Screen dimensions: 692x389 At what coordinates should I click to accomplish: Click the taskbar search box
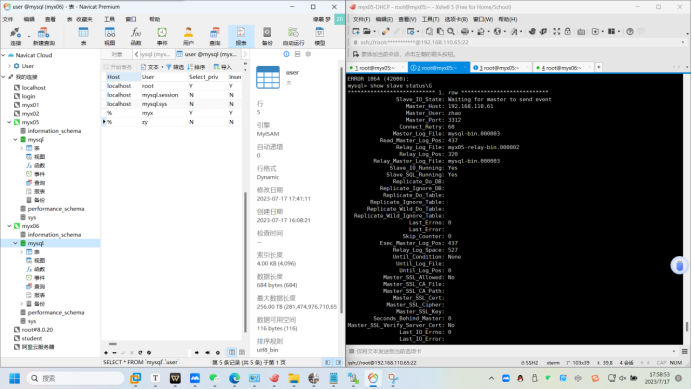76,378
